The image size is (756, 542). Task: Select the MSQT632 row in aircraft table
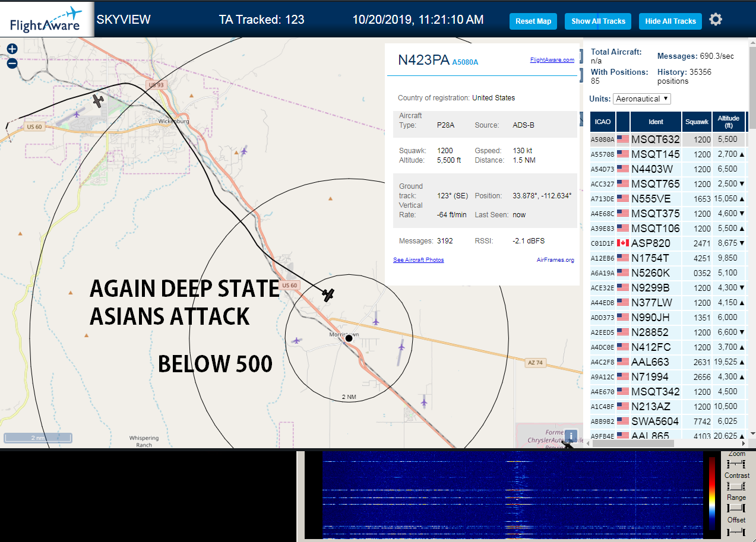tap(668, 140)
